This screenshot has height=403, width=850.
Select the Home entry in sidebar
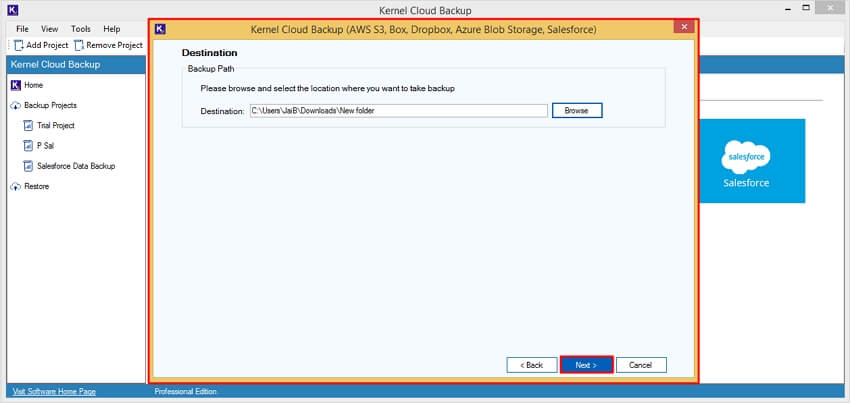(34, 85)
